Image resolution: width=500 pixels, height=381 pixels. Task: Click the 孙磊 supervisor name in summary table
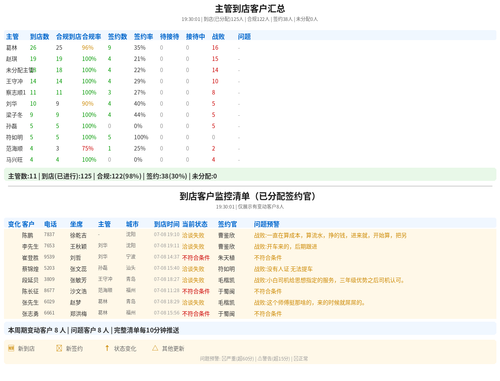point(11,126)
